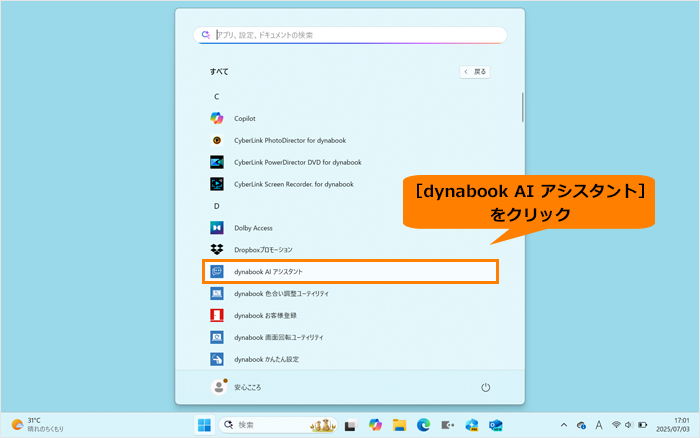Open dynabook かんたん設定

coord(350,359)
